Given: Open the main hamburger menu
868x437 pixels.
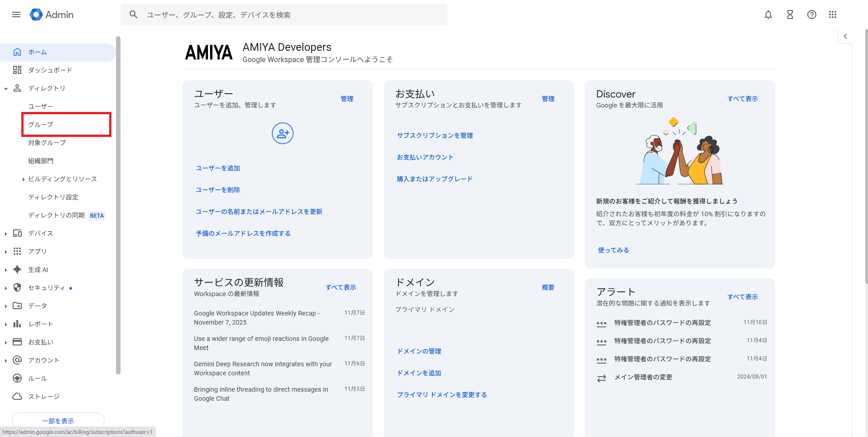Looking at the screenshot, I should [x=16, y=15].
